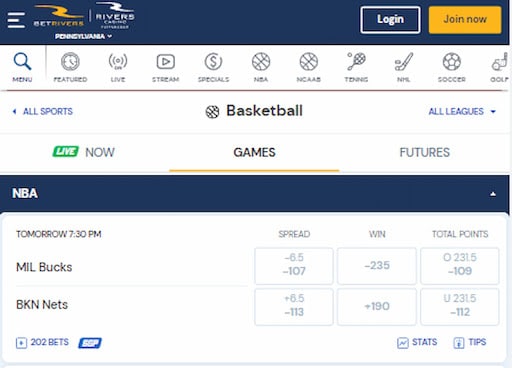The height and width of the screenshot is (368, 512).
Task: Open the Stream icon
Action: tap(166, 62)
